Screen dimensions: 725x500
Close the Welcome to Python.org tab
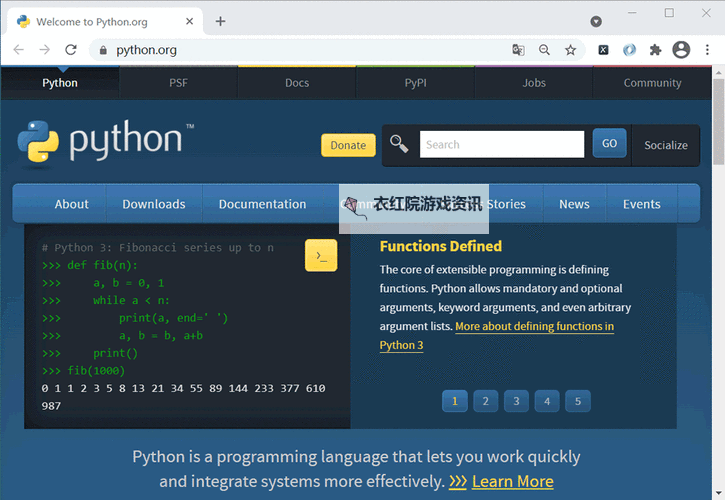pyautogui.click(x=189, y=21)
